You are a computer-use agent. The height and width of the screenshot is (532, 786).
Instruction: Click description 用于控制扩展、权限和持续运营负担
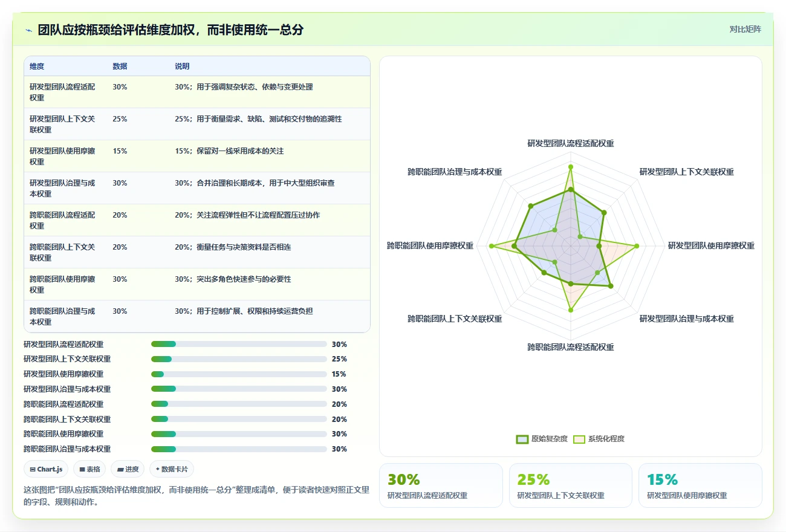[x=255, y=311]
